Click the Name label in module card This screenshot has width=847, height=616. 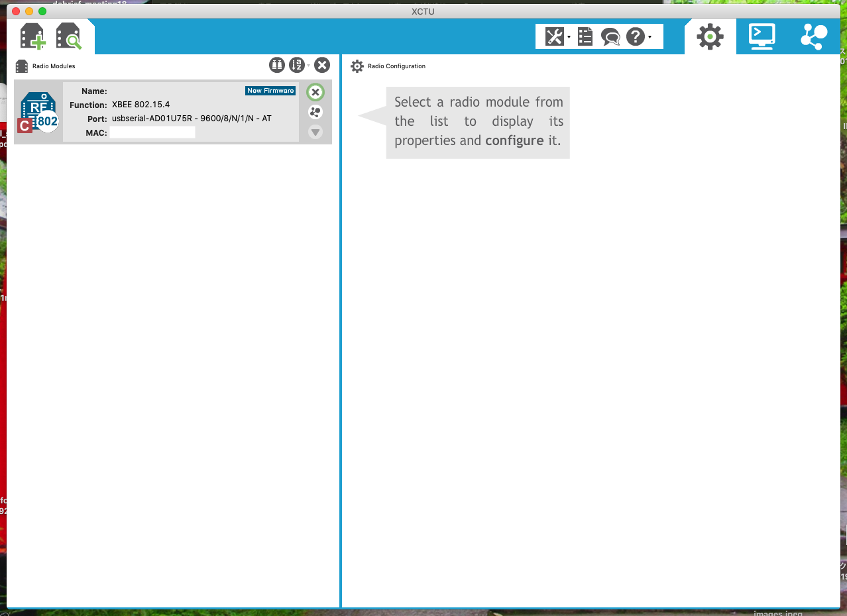94,91
